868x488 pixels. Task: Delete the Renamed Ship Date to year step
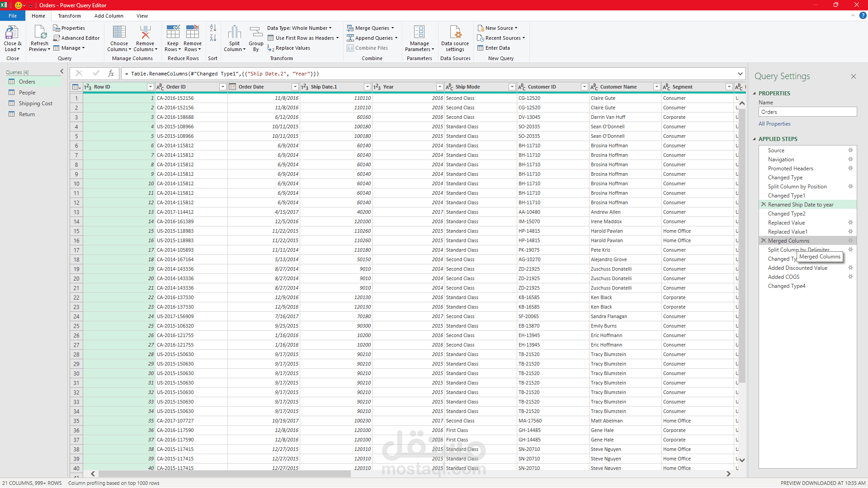(x=764, y=205)
